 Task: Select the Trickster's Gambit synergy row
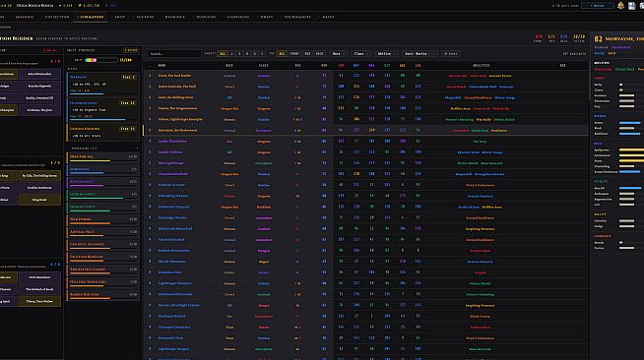pyautogui.click(x=102, y=270)
